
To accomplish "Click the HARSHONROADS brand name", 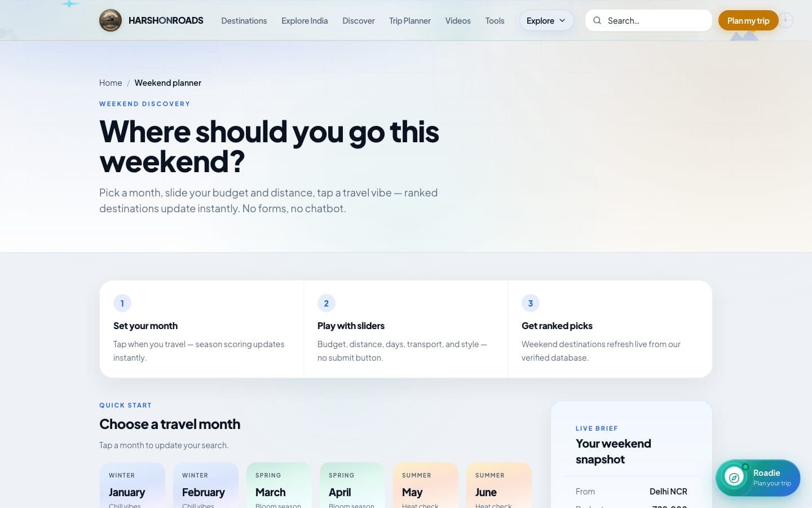I will point(166,20).
